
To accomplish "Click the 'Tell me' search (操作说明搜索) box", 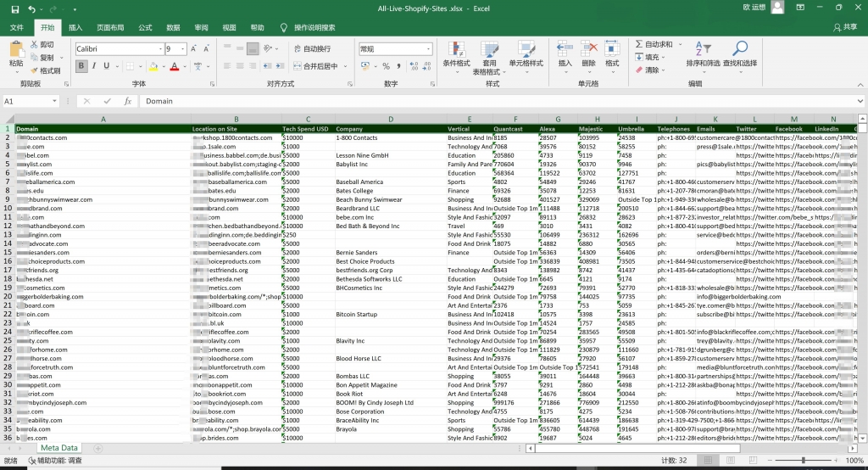I will pos(309,28).
